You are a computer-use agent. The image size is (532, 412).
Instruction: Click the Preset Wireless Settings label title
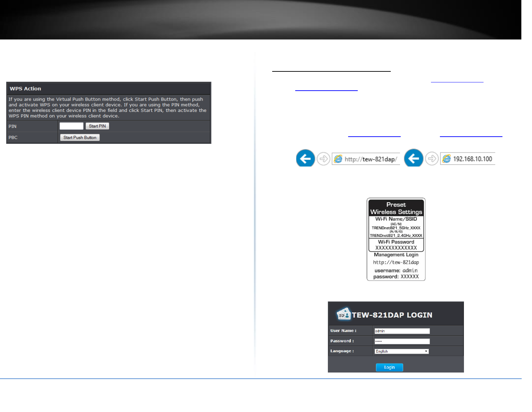click(396, 208)
